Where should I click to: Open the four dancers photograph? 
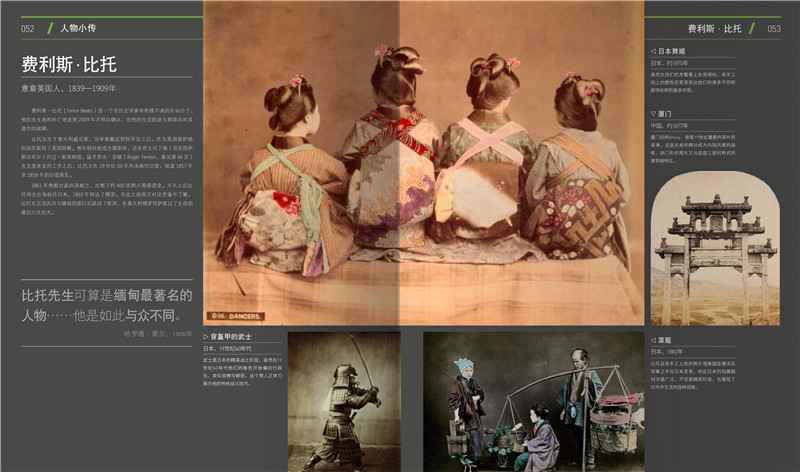point(423,160)
